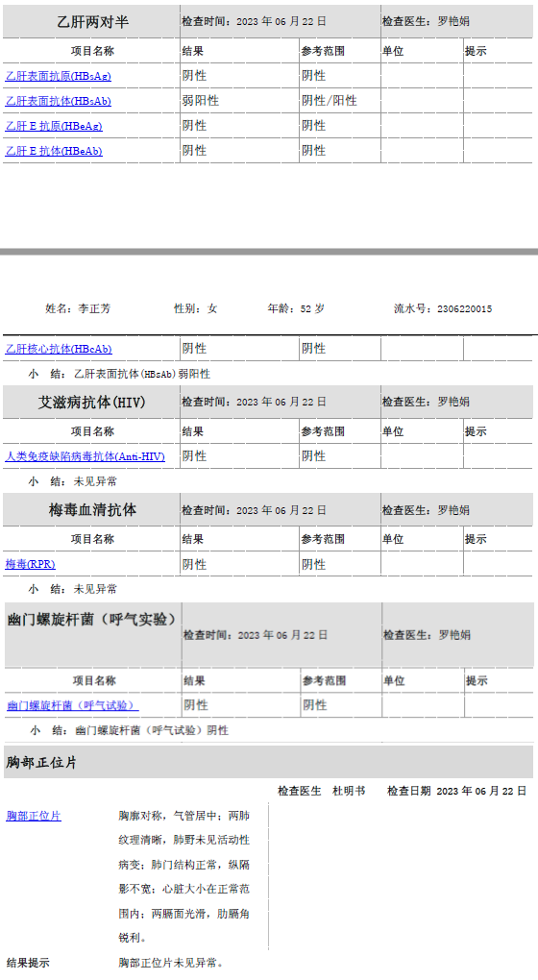Viewport: 538px width, 980px height.
Task: Select the 幽门螺旋杆菌（呼气实验） section heading
Action: pos(92,620)
